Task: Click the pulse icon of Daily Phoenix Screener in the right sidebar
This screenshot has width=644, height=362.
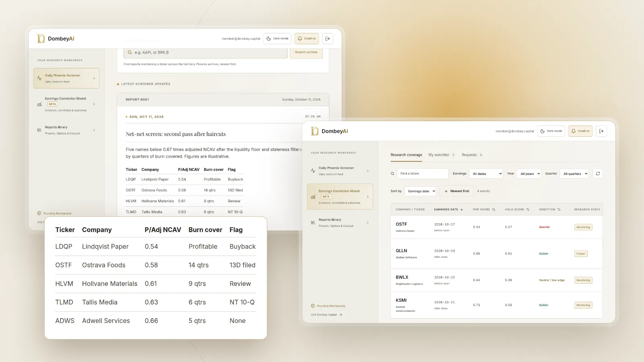Action: 313,171
